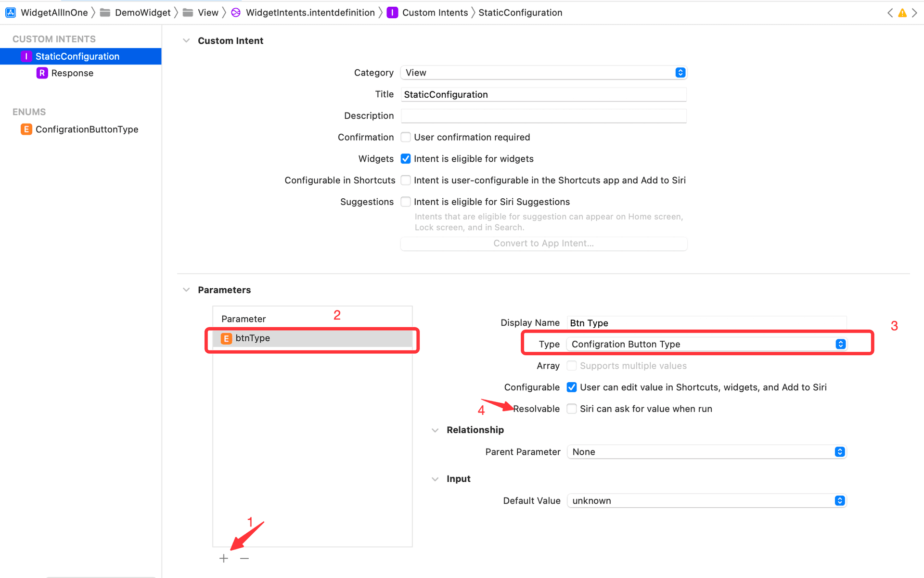Select the btnType parameter
The width and height of the screenshot is (924, 578).
[313, 338]
